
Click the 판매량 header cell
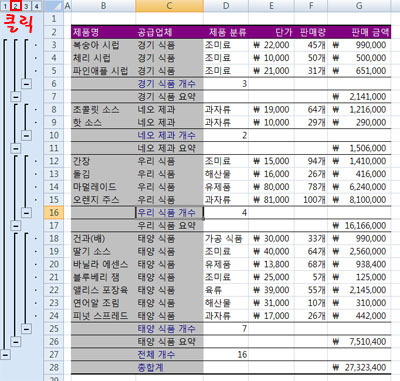[x=311, y=32]
